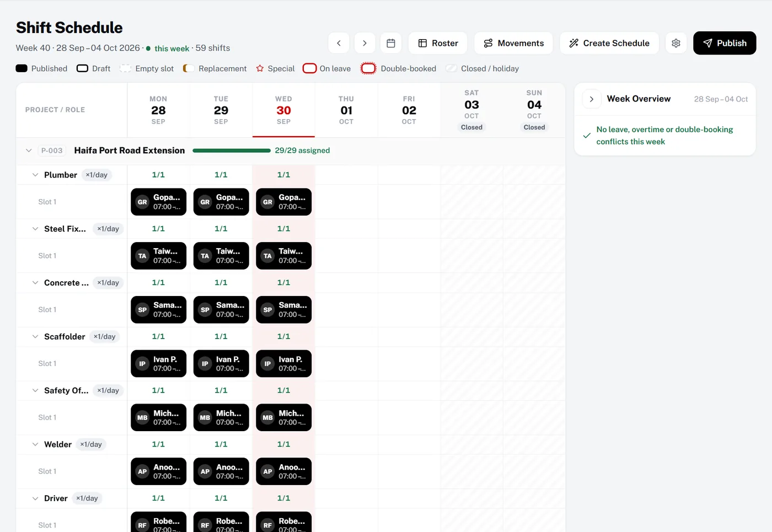Click the P-003 project code badge
This screenshot has width=772, height=532.
(52, 151)
